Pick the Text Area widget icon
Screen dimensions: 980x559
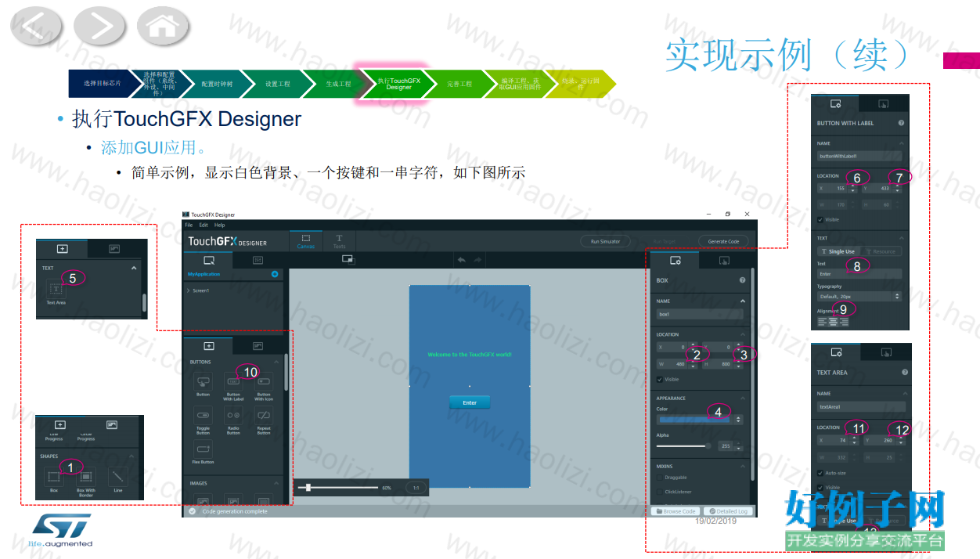(56, 289)
